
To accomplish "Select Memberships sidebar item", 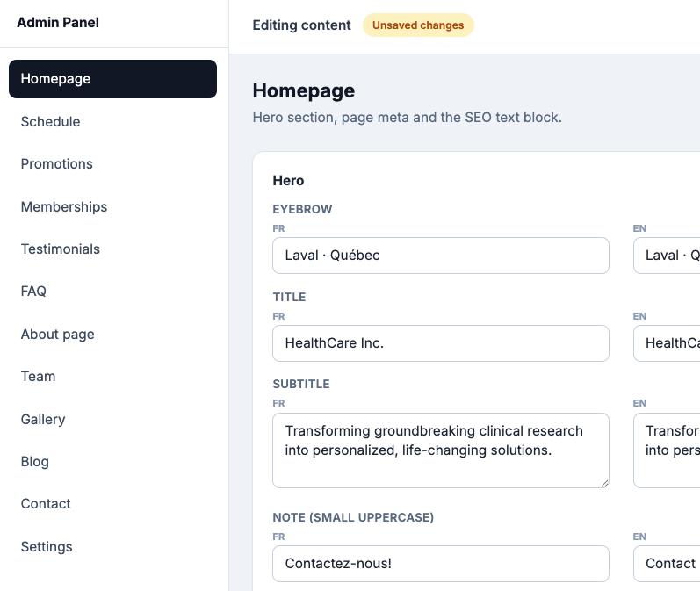I will click(x=112, y=206).
